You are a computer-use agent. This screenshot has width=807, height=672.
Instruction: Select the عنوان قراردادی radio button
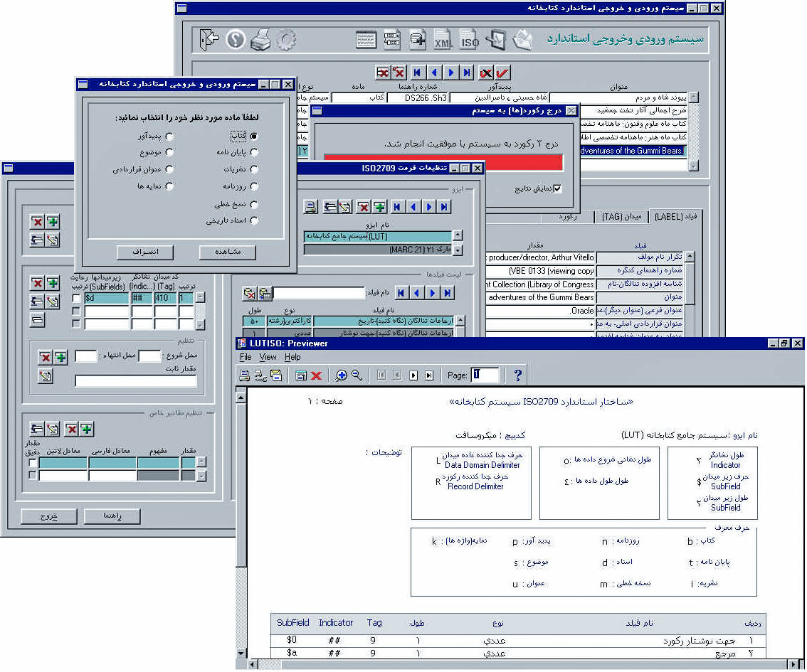[x=169, y=169]
